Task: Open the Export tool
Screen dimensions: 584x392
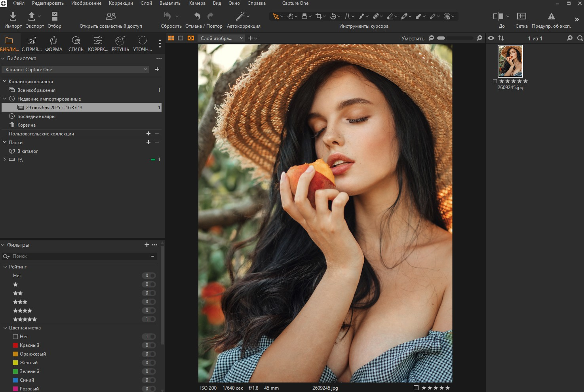Action: [32, 16]
